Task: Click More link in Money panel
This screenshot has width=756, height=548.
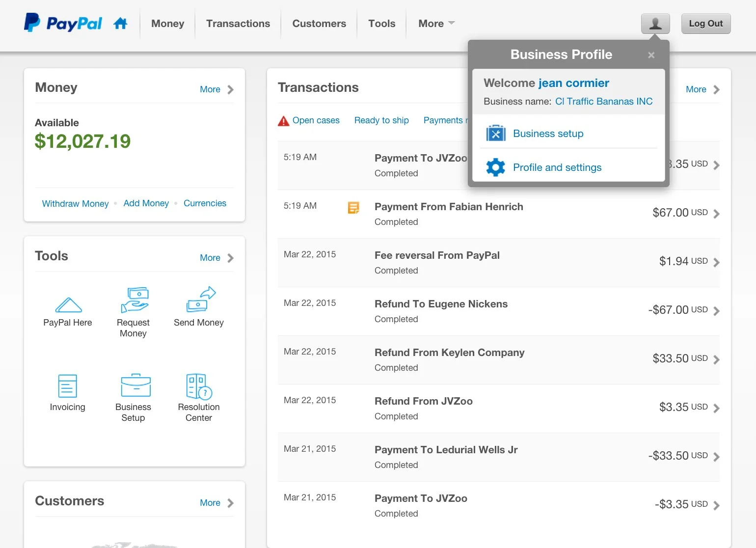Action: [x=210, y=89]
